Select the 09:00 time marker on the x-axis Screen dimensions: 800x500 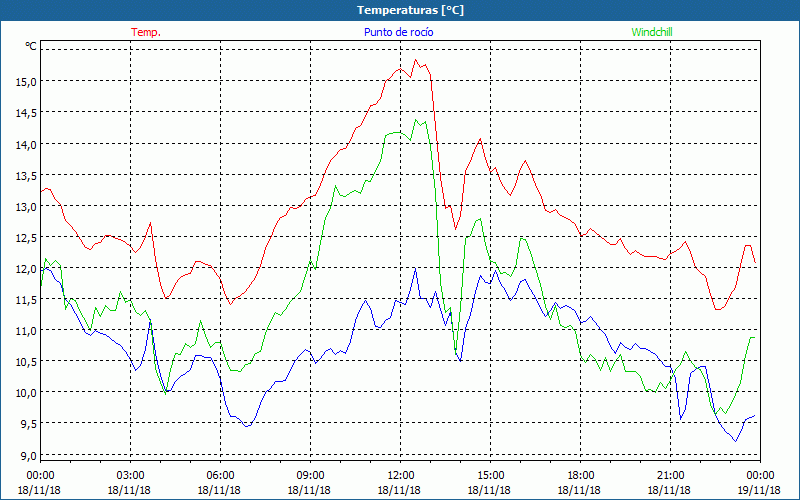coord(310,475)
